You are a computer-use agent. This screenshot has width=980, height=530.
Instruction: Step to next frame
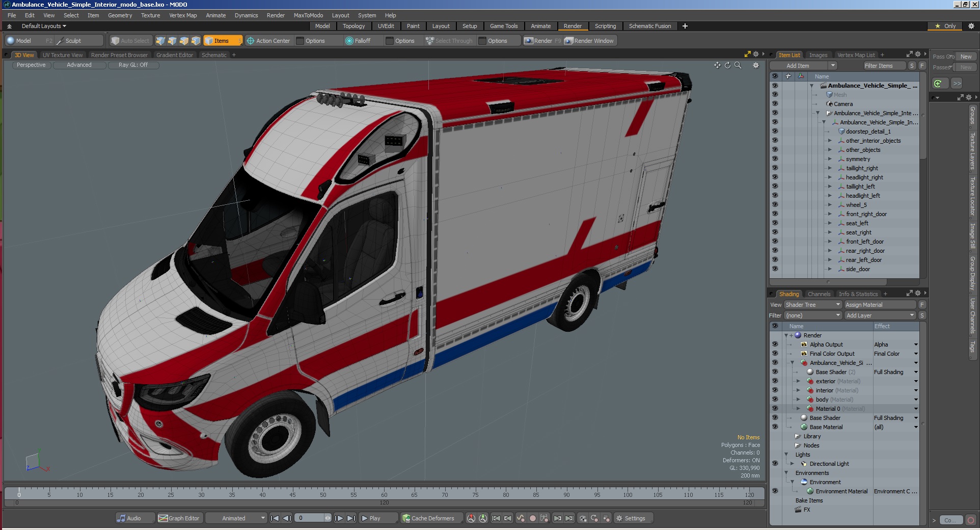[339, 518]
